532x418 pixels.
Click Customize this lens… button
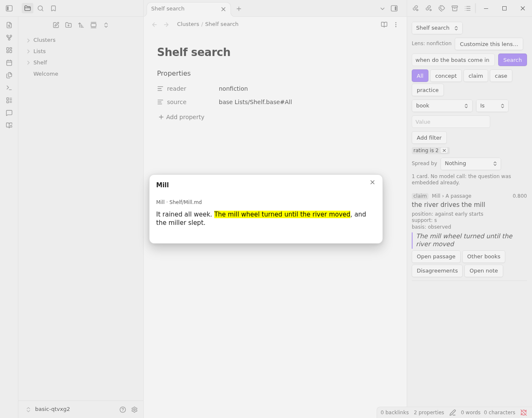[x=489, y=44]
